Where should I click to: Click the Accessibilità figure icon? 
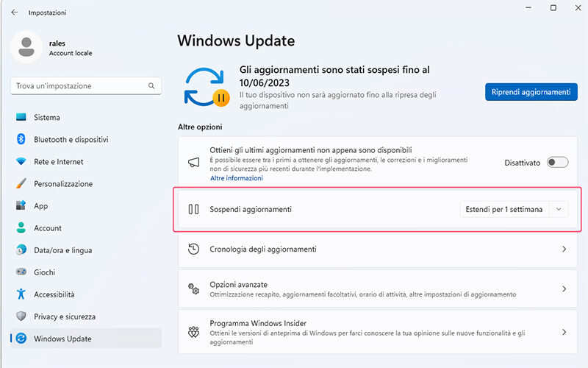point(21,294)
